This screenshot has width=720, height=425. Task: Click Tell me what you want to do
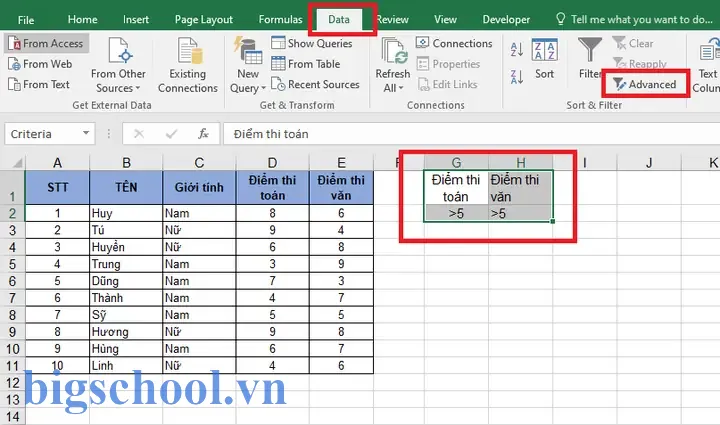coord(635,19)
